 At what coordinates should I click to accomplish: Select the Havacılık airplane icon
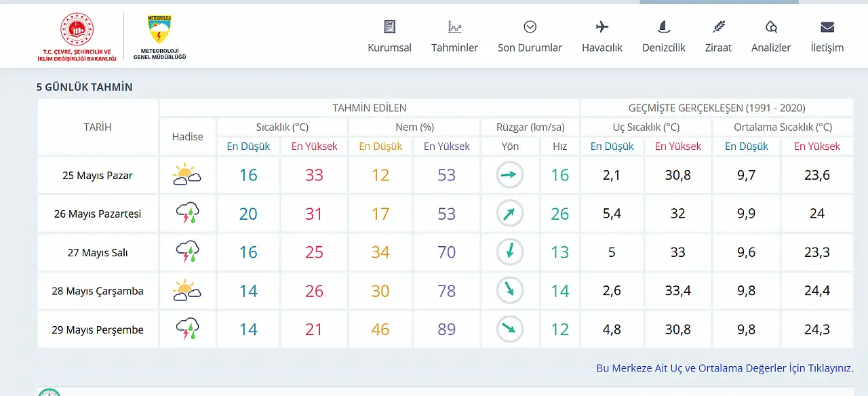click(601, 27)
